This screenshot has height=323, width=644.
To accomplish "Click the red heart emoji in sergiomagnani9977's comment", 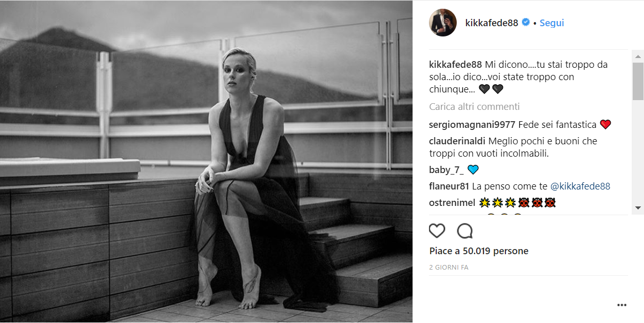I will [606, 124].
